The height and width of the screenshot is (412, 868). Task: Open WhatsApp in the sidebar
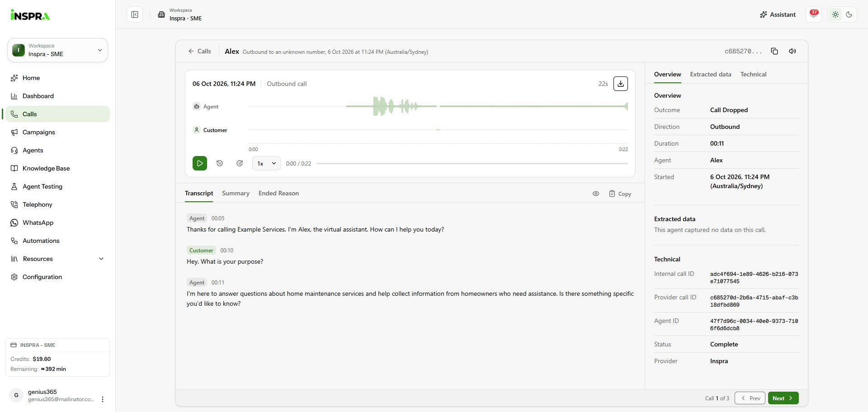coord(57,223)
